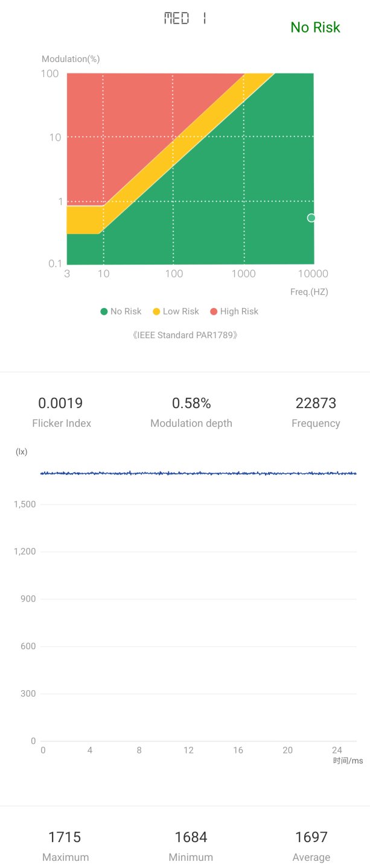
Task: Click the measurement point marker on risk chart
Action: coord(311,218)
